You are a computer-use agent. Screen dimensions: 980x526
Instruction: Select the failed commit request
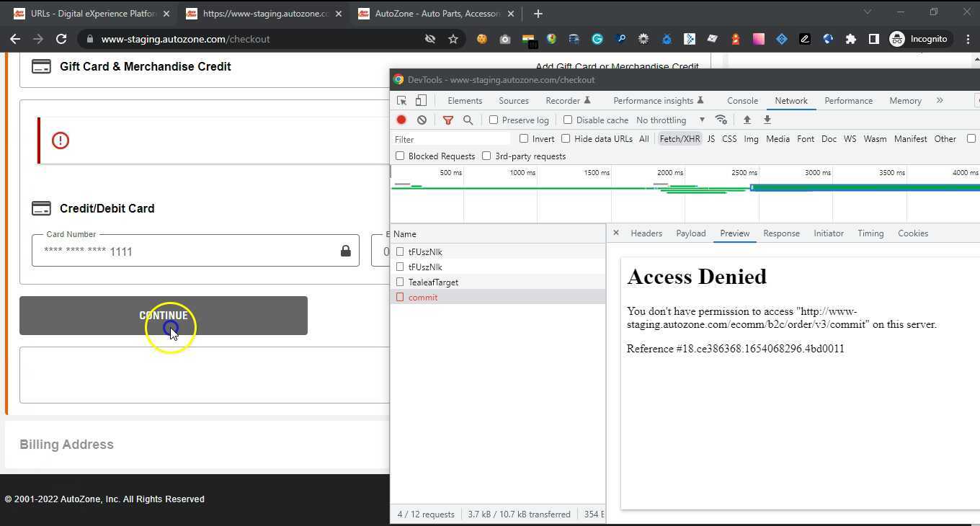pos(423,298)
